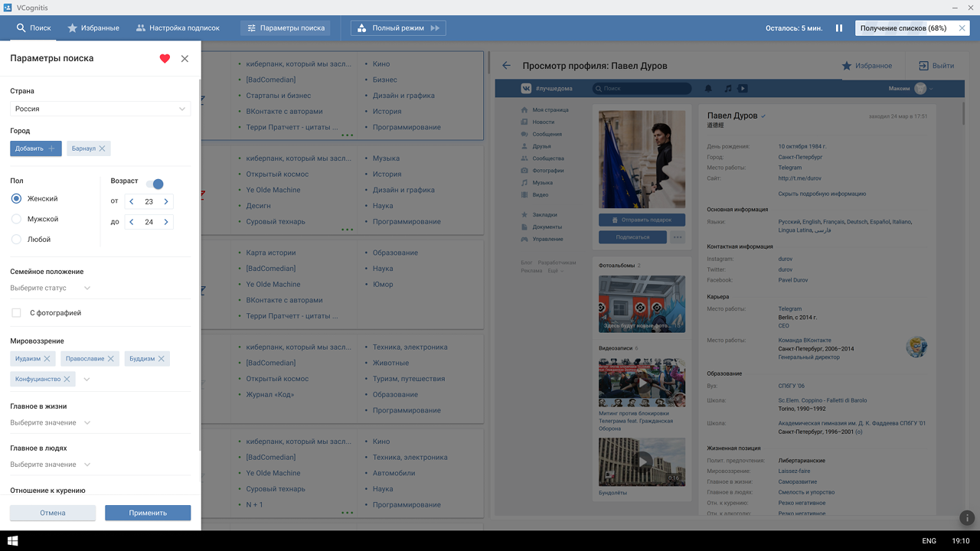The image size is (980, 551).
Task: Pause the list retrieval
Action: 839,28
